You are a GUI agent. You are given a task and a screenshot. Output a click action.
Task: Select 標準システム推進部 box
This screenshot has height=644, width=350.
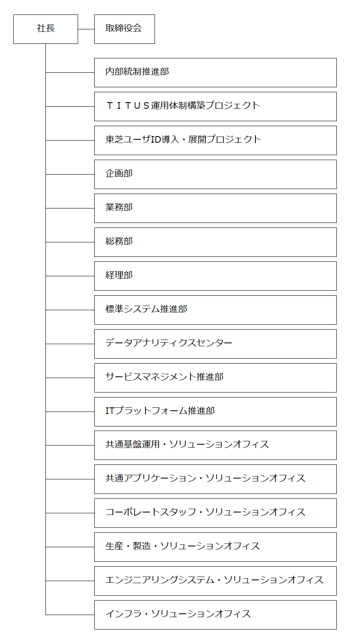pyautogui.click(x=215, y=310)
